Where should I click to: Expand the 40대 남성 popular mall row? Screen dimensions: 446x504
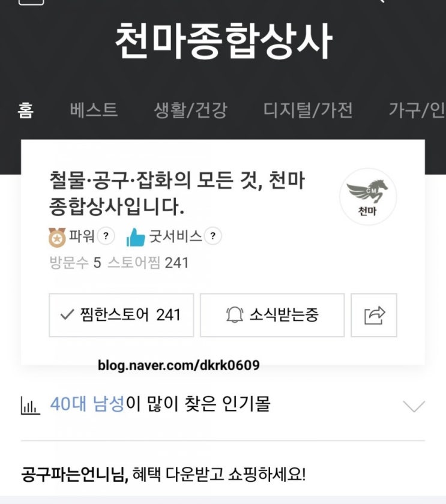(x=223, y=404)
